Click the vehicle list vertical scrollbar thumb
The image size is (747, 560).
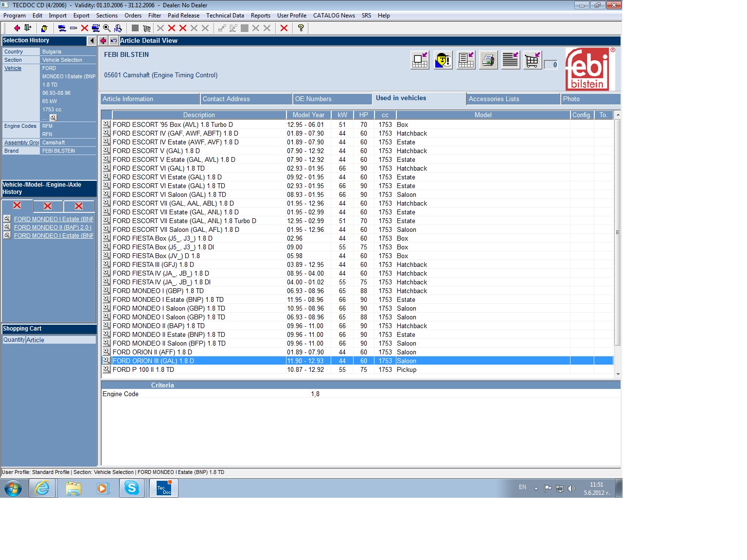point(618,232)
